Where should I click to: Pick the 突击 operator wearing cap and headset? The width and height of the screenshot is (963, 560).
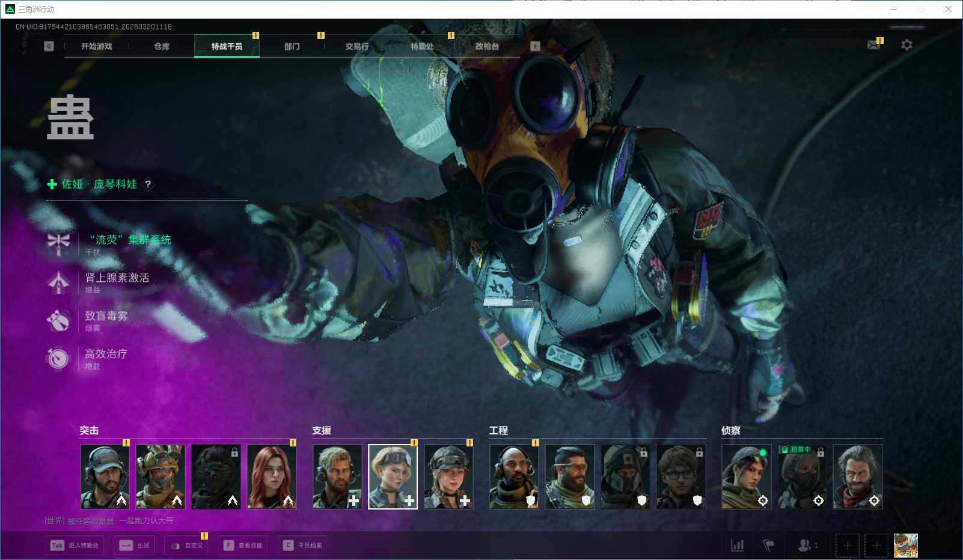click(105, 477)
